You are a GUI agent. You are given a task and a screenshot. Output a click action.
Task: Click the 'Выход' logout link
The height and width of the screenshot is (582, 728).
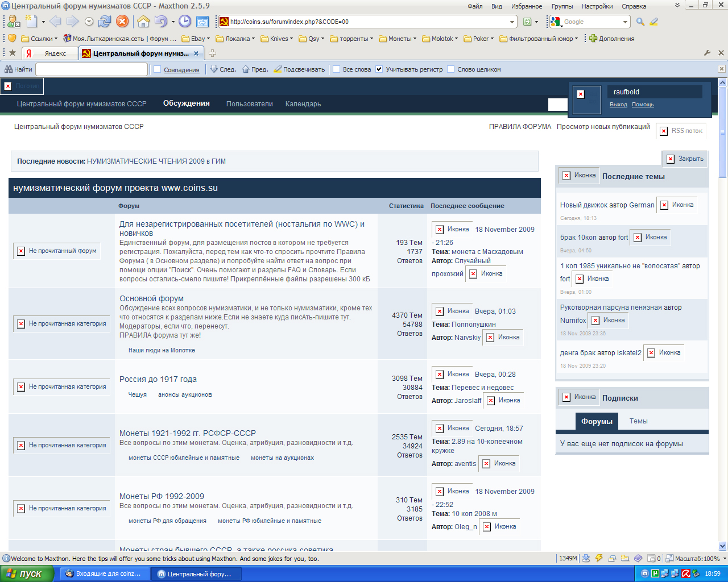coord(618,105)
